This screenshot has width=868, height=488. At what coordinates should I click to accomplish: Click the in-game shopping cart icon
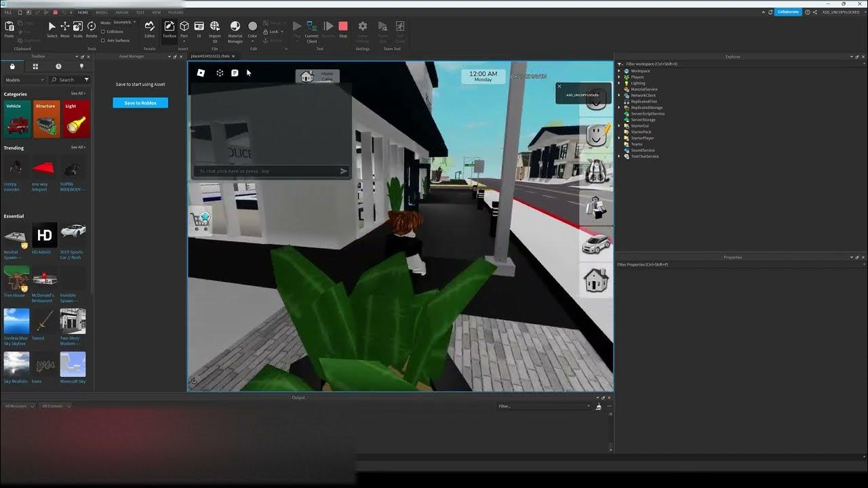point(200,220)
